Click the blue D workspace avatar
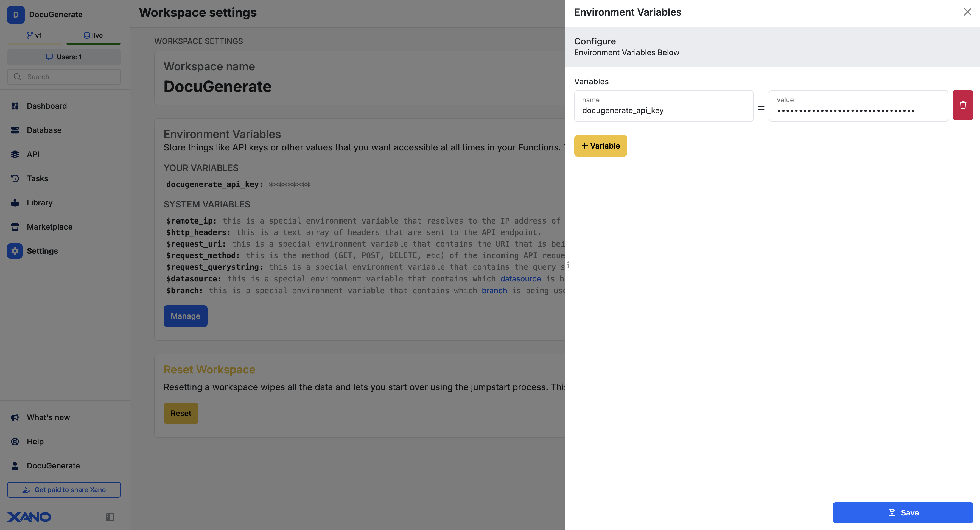The width and height of the screenshot is (980, 530). 16,15
